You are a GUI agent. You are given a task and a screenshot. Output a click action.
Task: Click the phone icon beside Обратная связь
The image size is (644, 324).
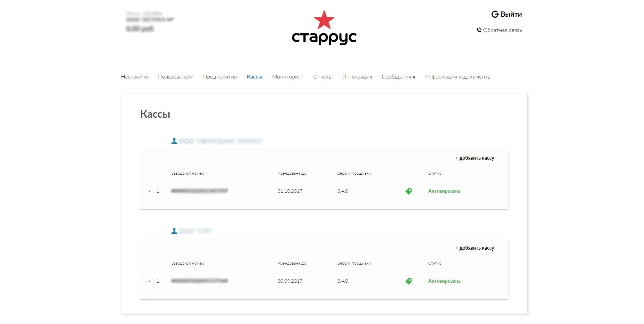point(479,30)
